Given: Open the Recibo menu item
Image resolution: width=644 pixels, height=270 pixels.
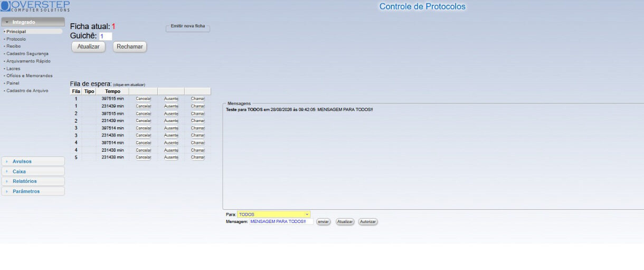Looking at the screenshot, I should coord(14,46).
